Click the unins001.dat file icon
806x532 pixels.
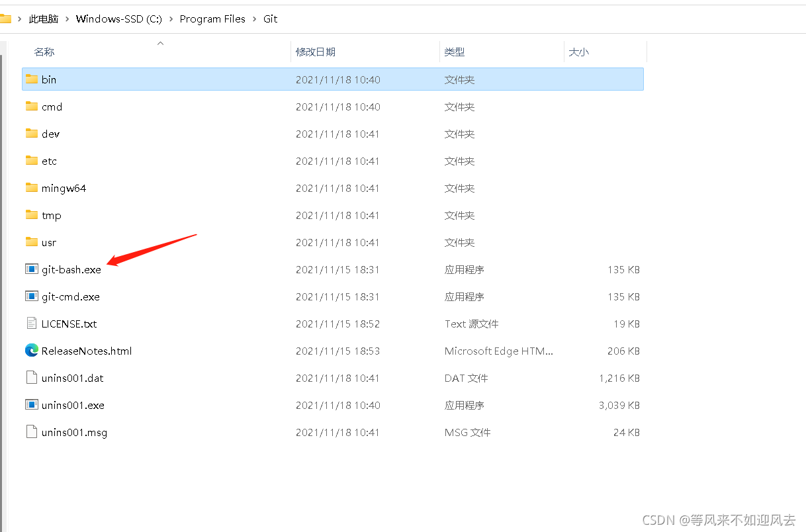point(32,377)
